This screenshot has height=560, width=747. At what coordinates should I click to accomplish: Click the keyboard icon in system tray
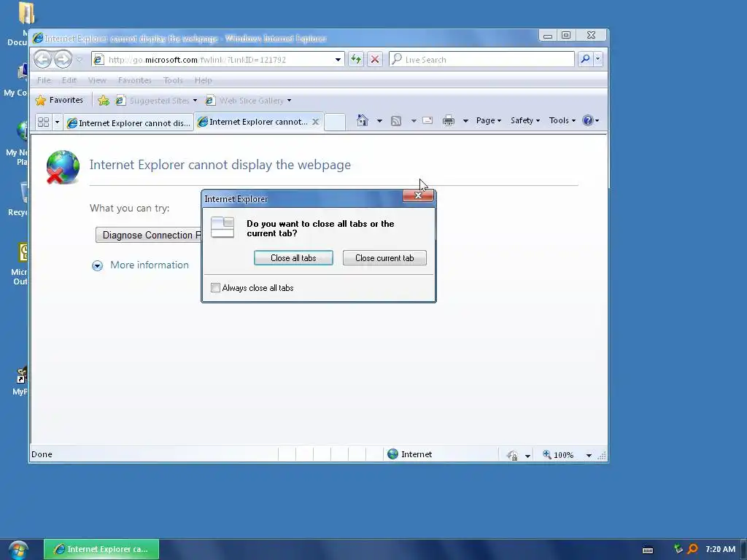648,550
